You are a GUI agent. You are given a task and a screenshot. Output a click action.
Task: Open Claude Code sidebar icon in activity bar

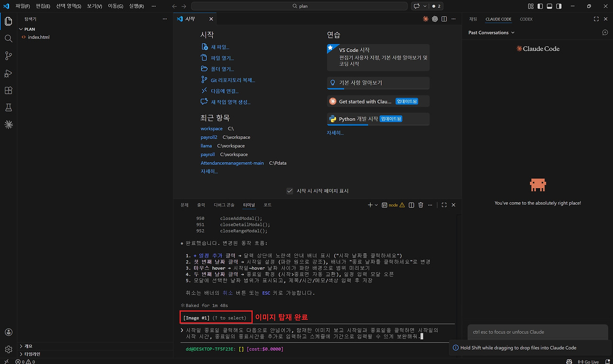pyautogui.click(x=8, y=124)
